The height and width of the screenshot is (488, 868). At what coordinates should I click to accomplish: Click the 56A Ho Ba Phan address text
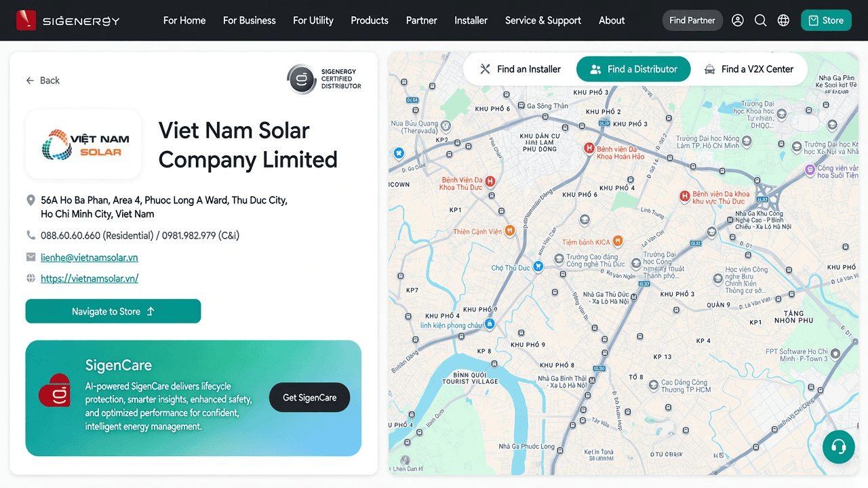[164, 207]
